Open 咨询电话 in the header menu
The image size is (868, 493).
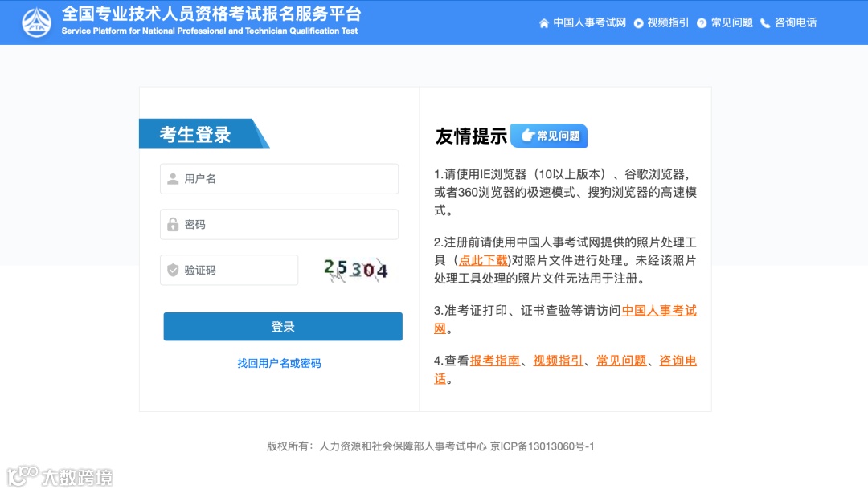point(796,22)
